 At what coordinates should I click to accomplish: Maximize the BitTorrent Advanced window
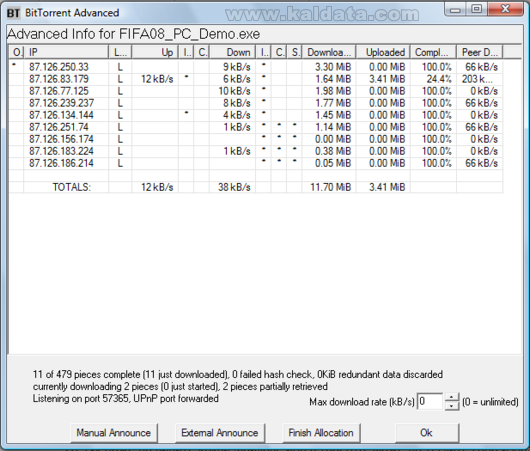477,9
